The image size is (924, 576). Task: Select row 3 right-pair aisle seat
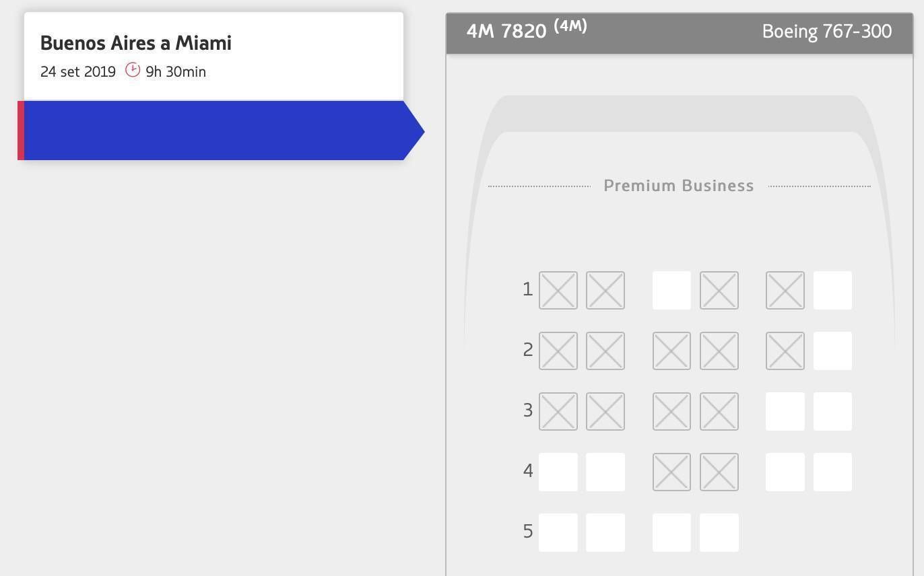click(785, 412)
